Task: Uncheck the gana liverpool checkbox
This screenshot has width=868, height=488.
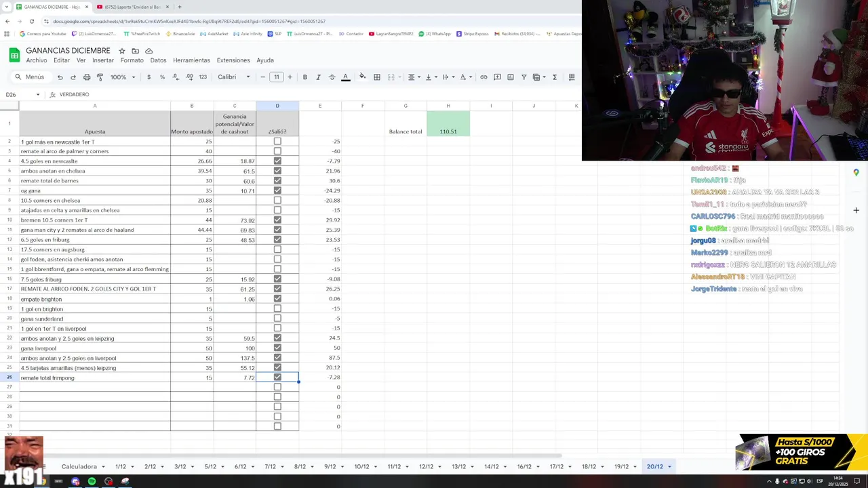Action: click(x=277, y=348)
